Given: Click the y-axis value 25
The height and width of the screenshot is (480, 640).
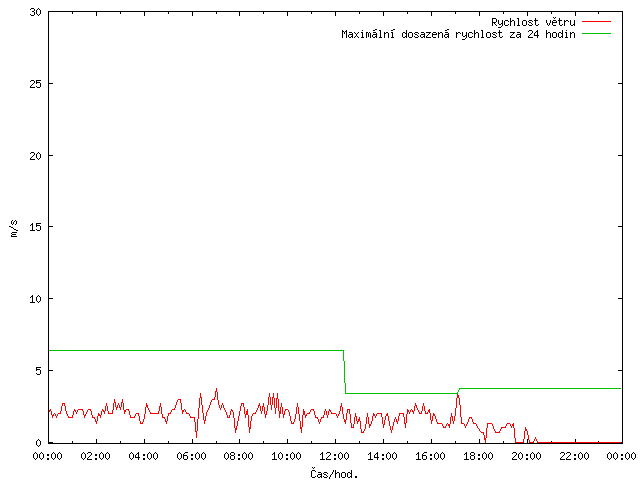Looking at the screenshot, I should (36, 84).
